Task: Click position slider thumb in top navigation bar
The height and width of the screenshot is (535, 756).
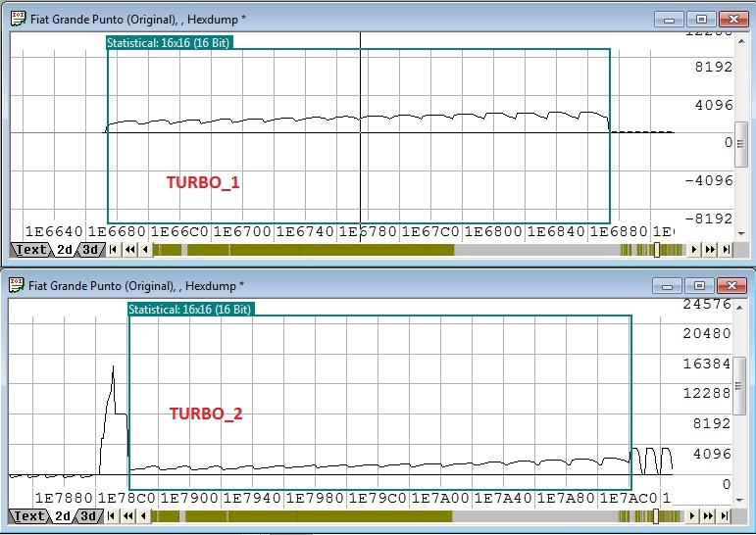Action: (657, 250)
